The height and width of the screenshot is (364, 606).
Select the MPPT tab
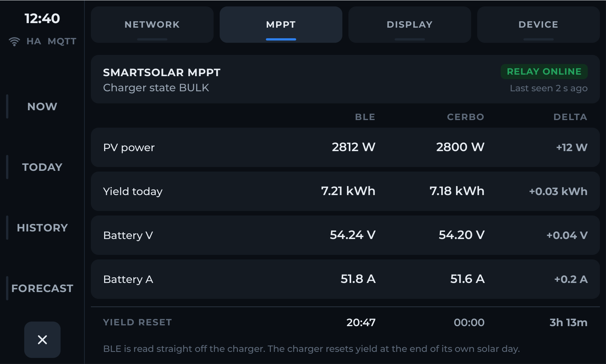(281, 25)
